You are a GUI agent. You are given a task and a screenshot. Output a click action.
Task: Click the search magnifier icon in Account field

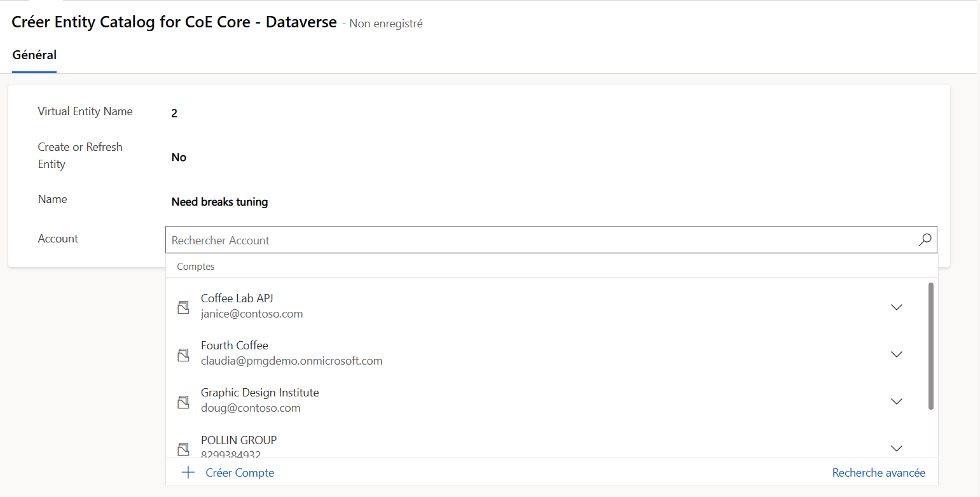pyautogui.click(x=925, y=240)
